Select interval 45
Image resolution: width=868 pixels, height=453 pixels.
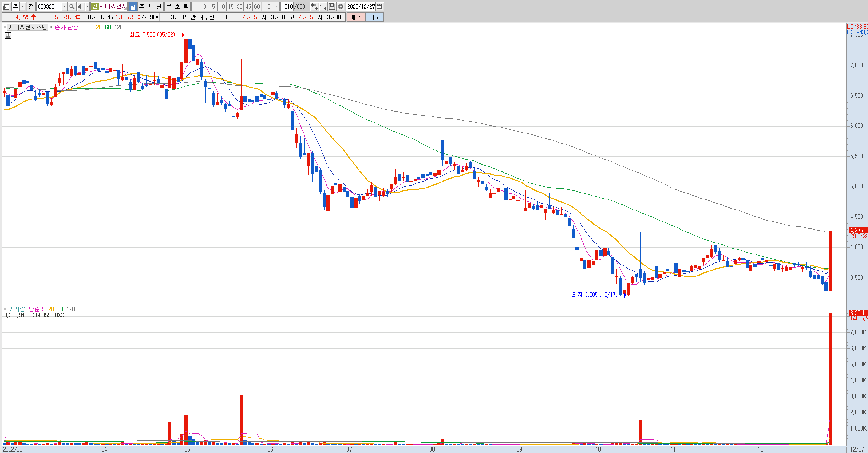pos(248,6)
